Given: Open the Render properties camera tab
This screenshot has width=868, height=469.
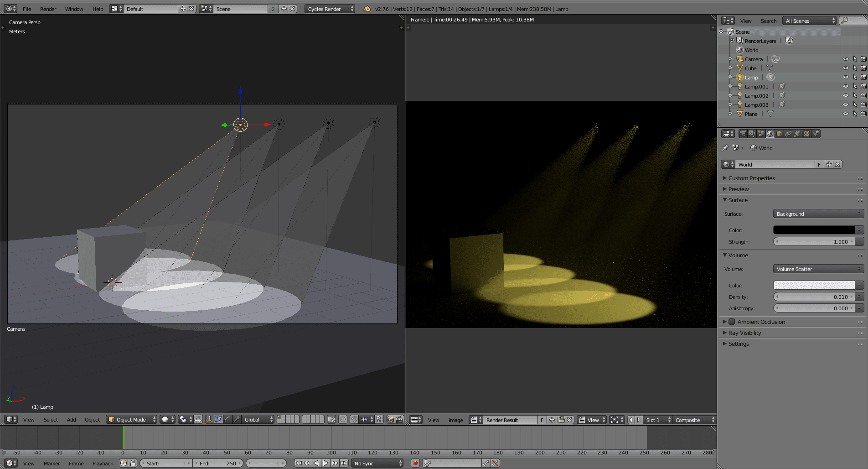Looking at the screenshot, I should [x=743, y=134].
